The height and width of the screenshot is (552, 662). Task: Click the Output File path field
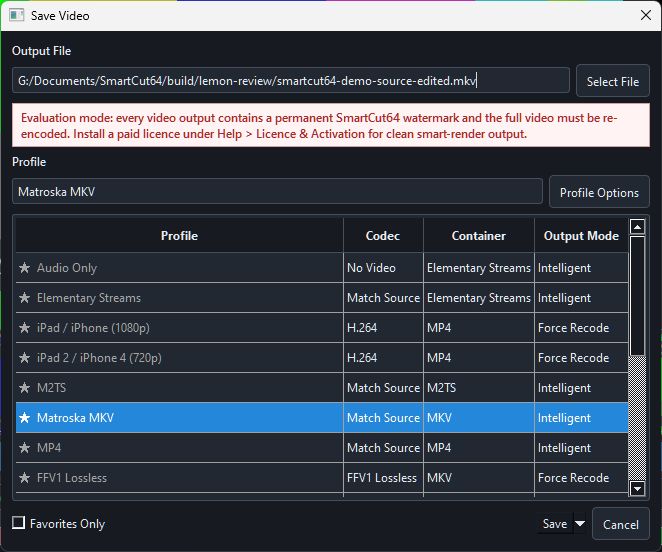click(x=291, y=80)
